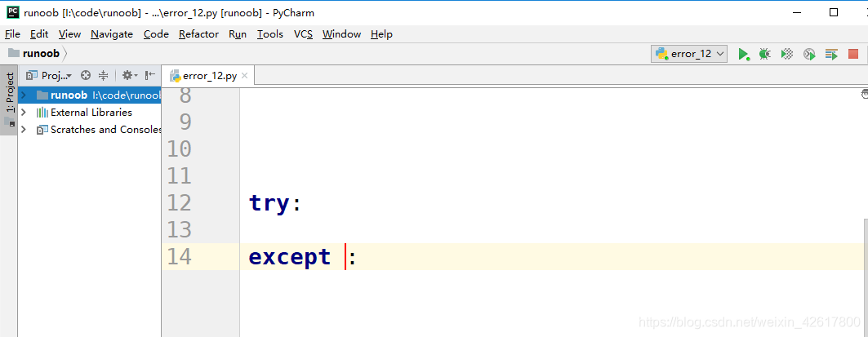Click the editor vertical scrollbar
The width and height of the screenshot is (868, 337).
866,277
